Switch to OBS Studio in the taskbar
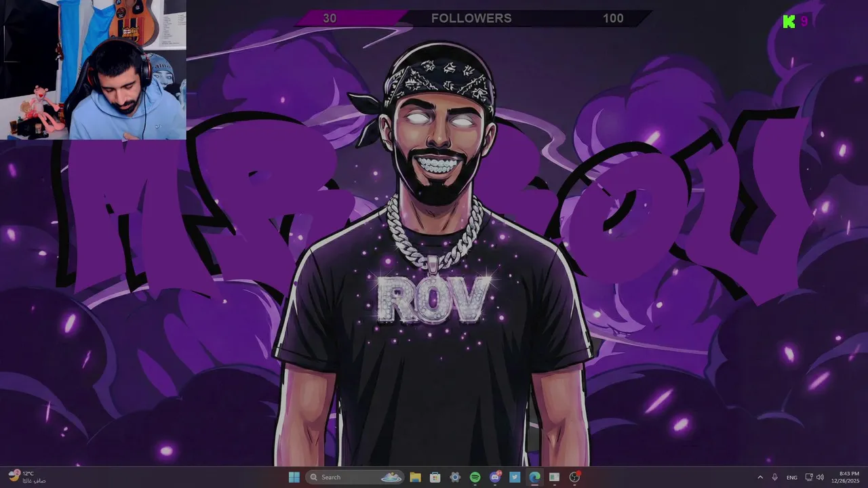The height and width of the screenshot is (488, 868). click(x=574, y=477)
